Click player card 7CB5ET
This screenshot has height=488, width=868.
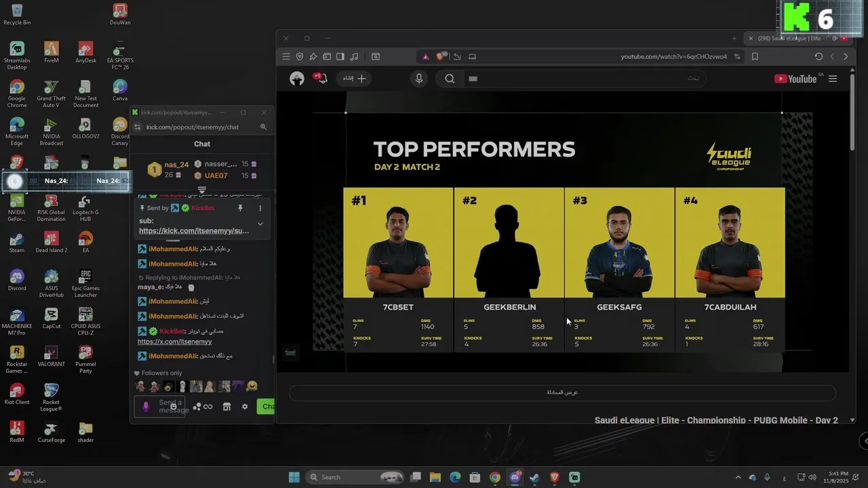point(398,270)
